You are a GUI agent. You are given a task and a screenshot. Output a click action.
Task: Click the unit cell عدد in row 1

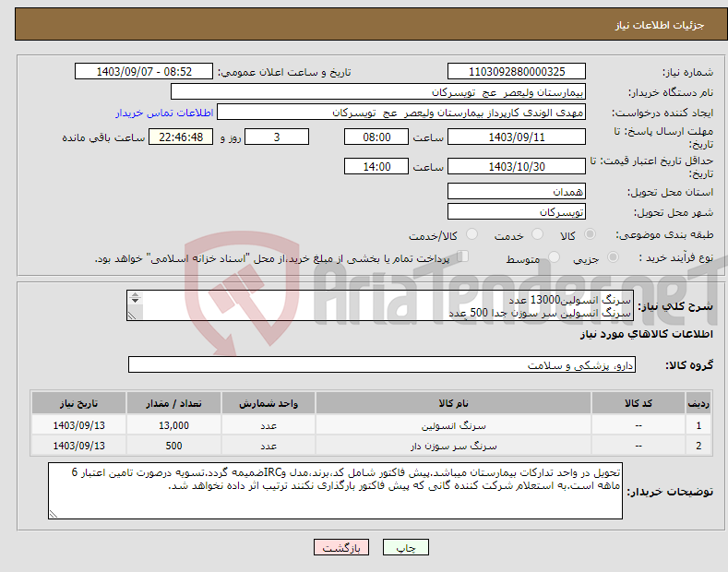[x=269, y=425]
